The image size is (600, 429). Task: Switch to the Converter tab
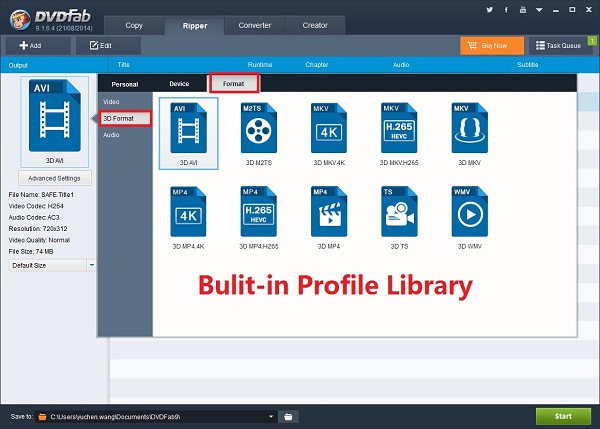pos(255,25)
